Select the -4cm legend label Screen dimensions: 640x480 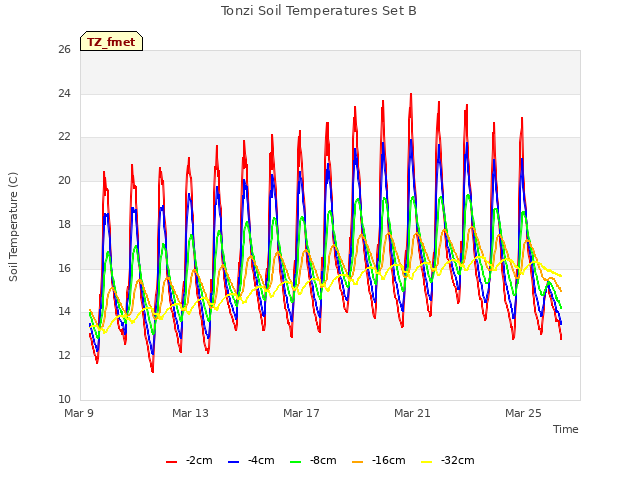(261, 460)
